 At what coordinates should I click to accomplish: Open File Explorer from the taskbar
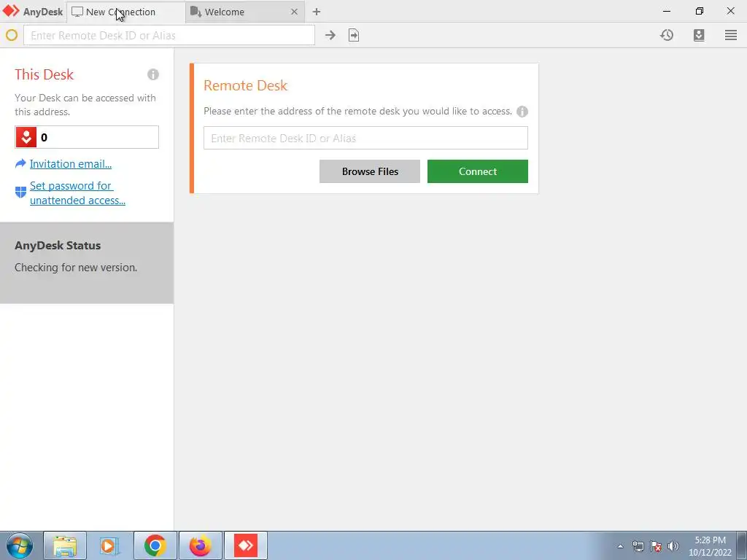(65, 545)
